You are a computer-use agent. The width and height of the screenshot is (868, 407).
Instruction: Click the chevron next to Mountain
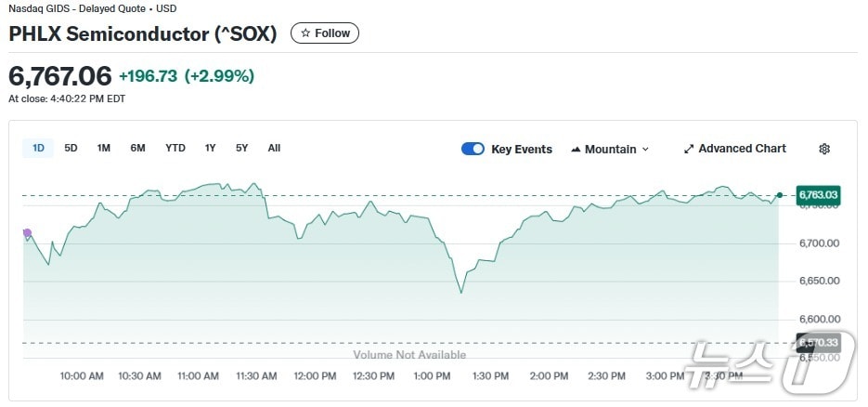(x=645, y=150)
